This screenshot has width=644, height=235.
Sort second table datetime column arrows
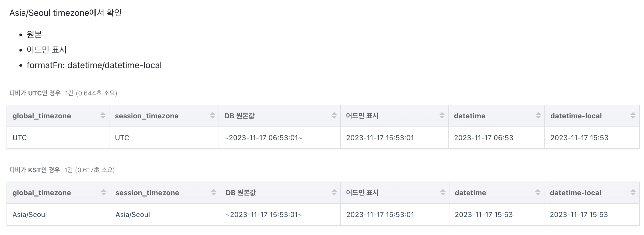pyautogui.click(x=538, y=192)
